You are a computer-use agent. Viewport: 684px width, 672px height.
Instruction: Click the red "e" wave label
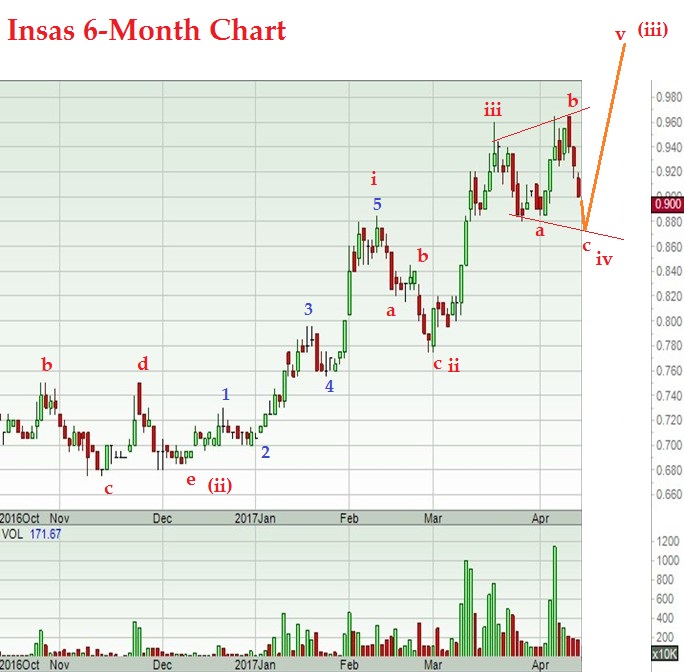pyautogui.click(x=191, y=480)
